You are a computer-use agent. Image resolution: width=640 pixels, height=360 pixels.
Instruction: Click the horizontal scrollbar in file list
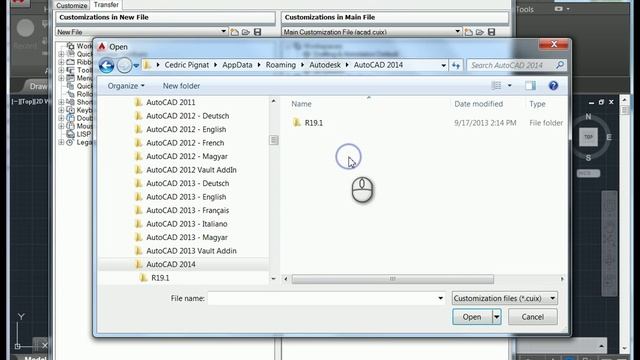click(392, 279)
